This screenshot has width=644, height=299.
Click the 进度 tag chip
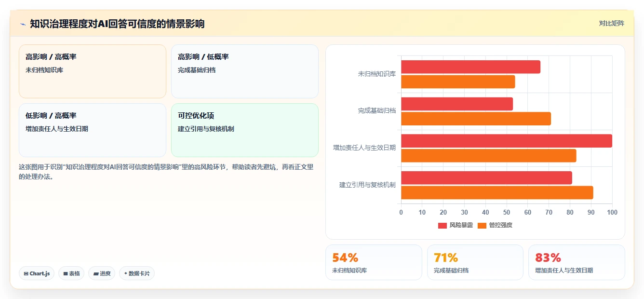[102, 273]
